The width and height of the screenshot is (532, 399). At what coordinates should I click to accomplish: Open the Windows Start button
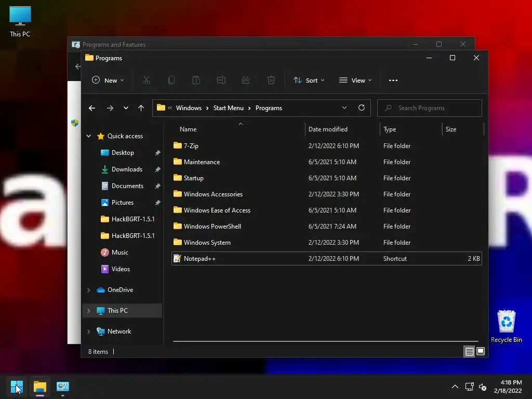(17, 387)
